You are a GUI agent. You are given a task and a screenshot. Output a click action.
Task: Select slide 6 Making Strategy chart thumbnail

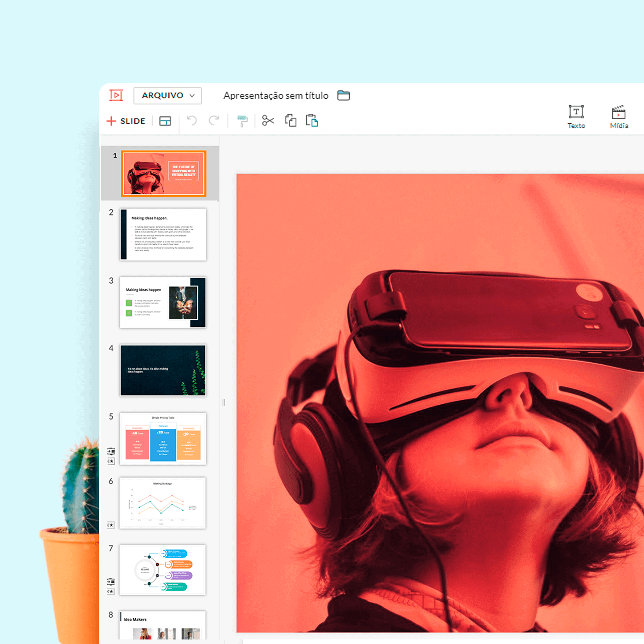[x=162, y=503]
